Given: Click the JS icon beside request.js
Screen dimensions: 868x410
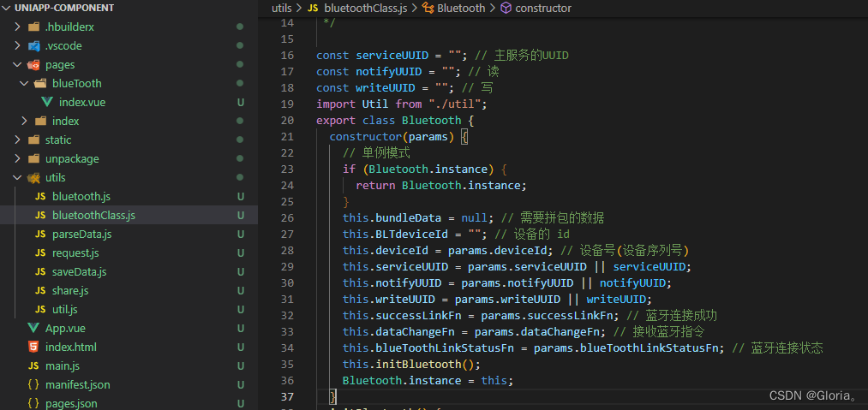Looking at the screenshot, I should [x=40, y=253].
